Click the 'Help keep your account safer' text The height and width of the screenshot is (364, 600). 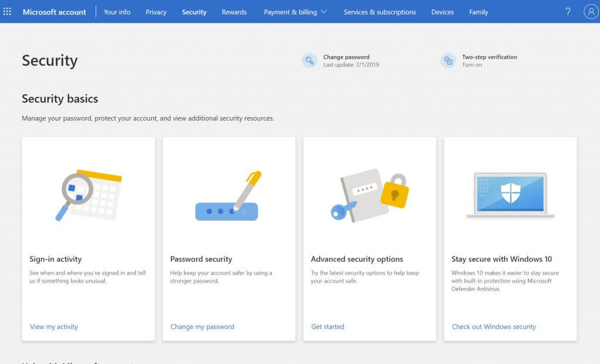221,277
